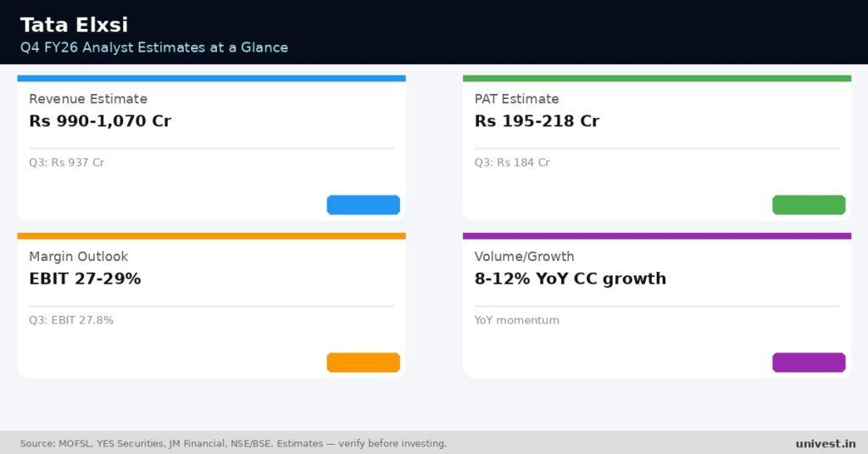Viewport: 868px width, 454px height.
Task: Select the 'Rs 990-1,070 Cr' value
Action: coord(100,121)
